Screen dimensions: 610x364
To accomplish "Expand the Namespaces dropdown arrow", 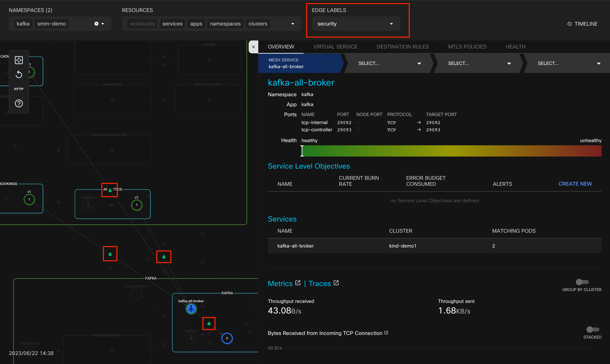I will click(103, 24).
